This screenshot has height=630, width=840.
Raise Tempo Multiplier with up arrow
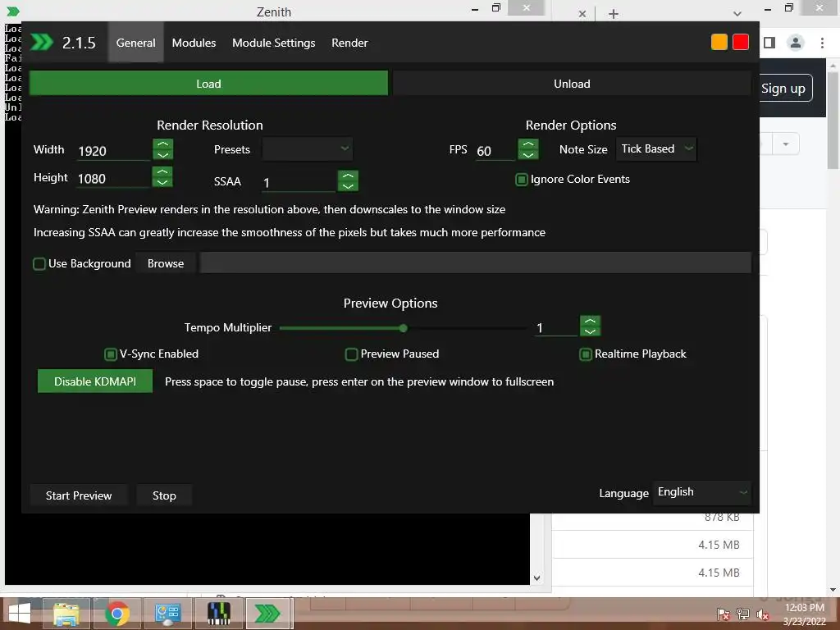pos(590,321)
